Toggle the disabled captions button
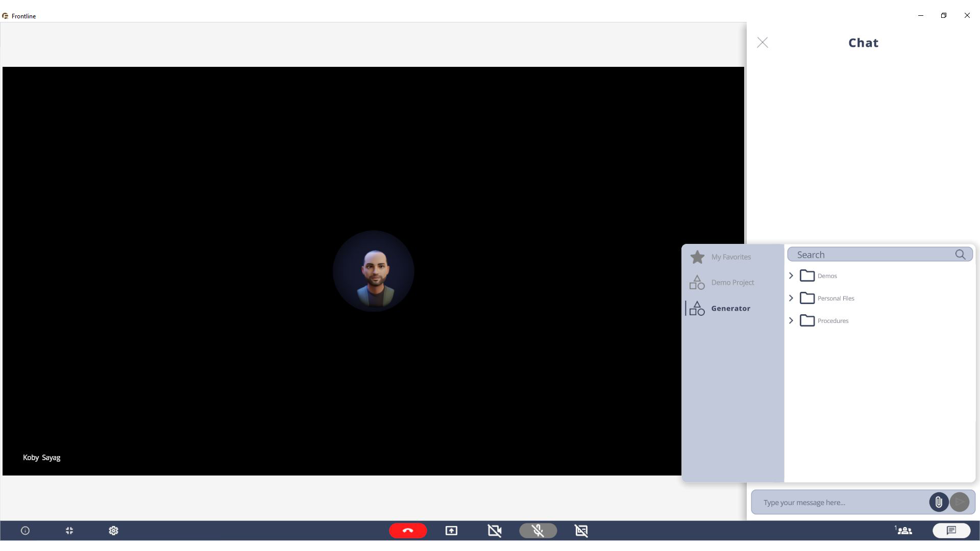This screenshot has height=551, width=980. [x=581, y=531]
